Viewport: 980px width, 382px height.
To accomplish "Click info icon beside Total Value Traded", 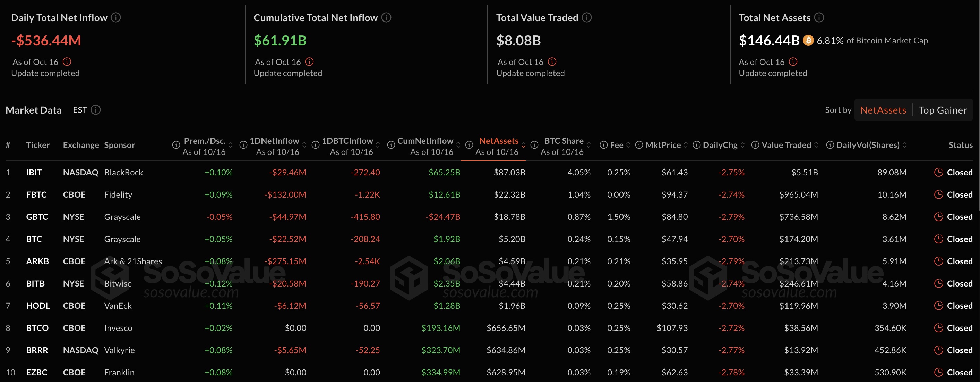I will pos(587,17).
